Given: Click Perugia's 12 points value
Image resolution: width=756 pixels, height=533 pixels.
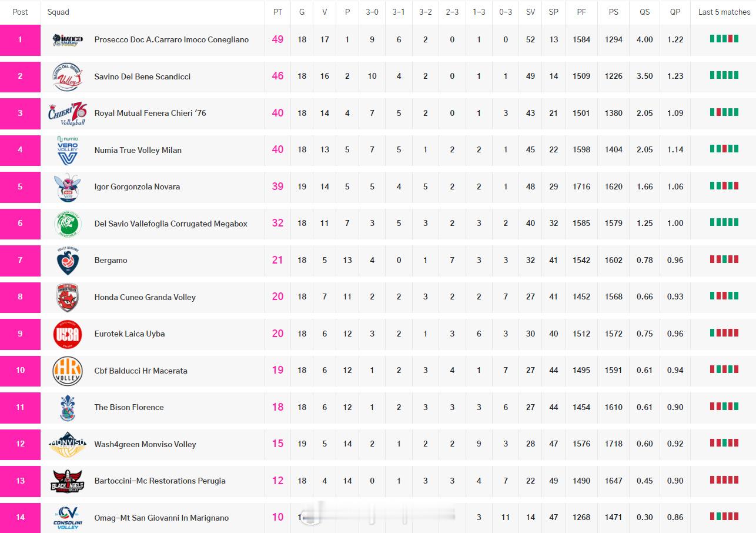Looking at the screenshot, I should tap(278, 481).
